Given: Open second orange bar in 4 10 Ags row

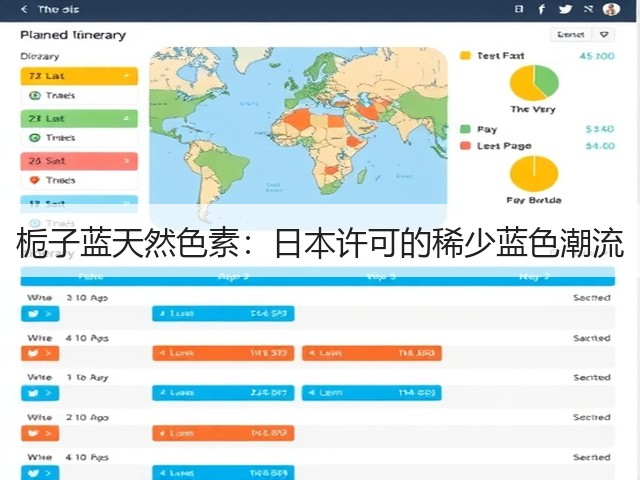Looking at the screenshot, I should [372, 353].
